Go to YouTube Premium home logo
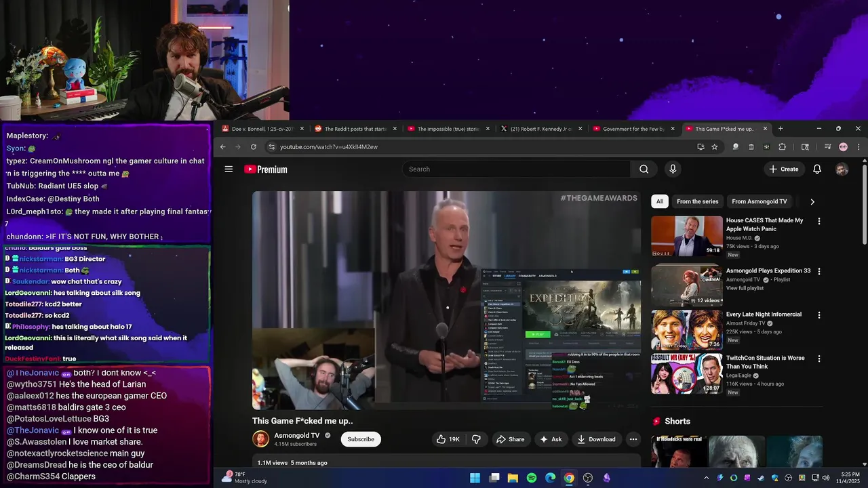The height and width of the screenshot is (488, 868). [266, 169]
